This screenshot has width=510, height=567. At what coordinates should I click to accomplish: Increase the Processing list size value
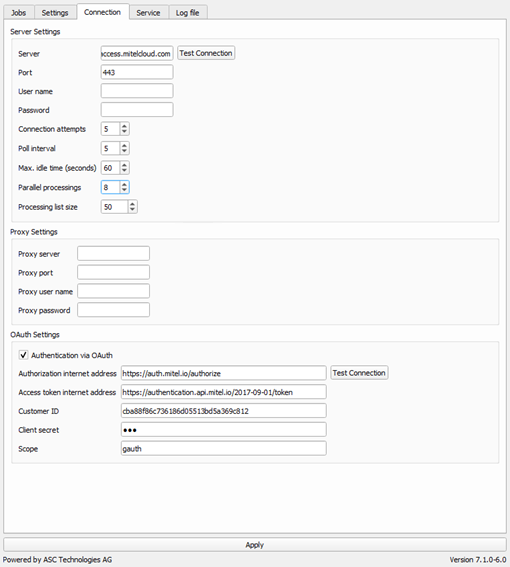pos(132,204)
